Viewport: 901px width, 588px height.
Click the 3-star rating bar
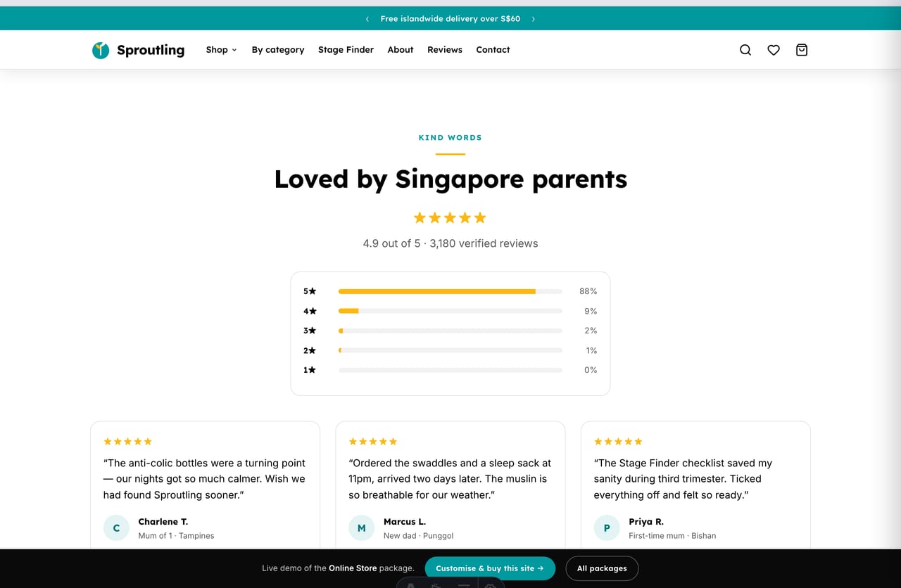(x=450, y=331)
